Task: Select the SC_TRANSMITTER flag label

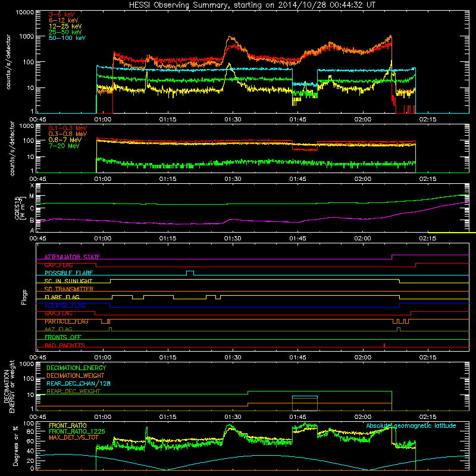Action: coord(69,289)
